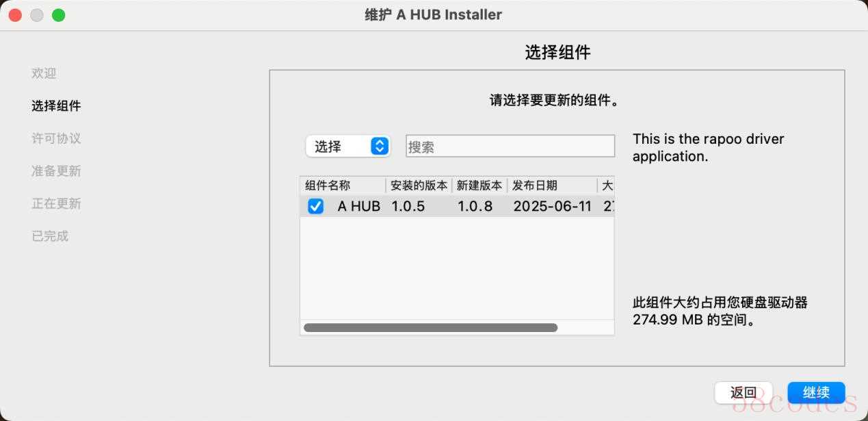Image resolution: width=868 pixels, height=421 pixels.
Task: Select the 正在更新 step in sidebar
Action: (x=56, y=203)
